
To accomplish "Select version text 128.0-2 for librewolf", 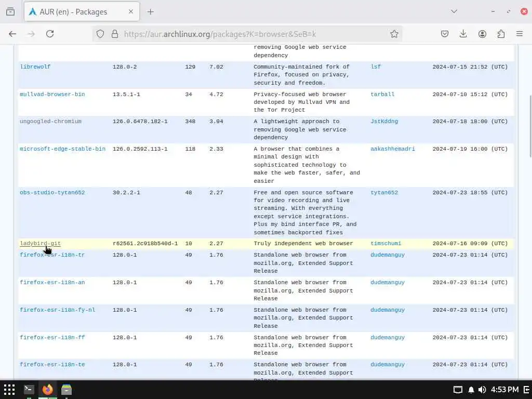I will (125, 67).
